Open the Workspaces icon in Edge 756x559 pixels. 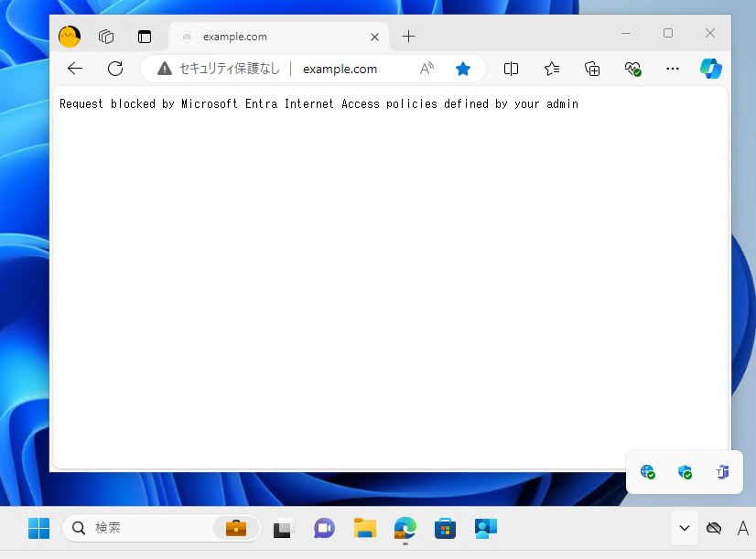106,37
